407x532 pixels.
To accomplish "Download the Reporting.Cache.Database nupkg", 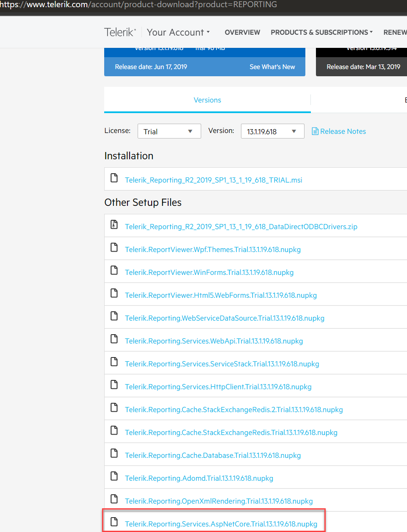I will (213, 455).
